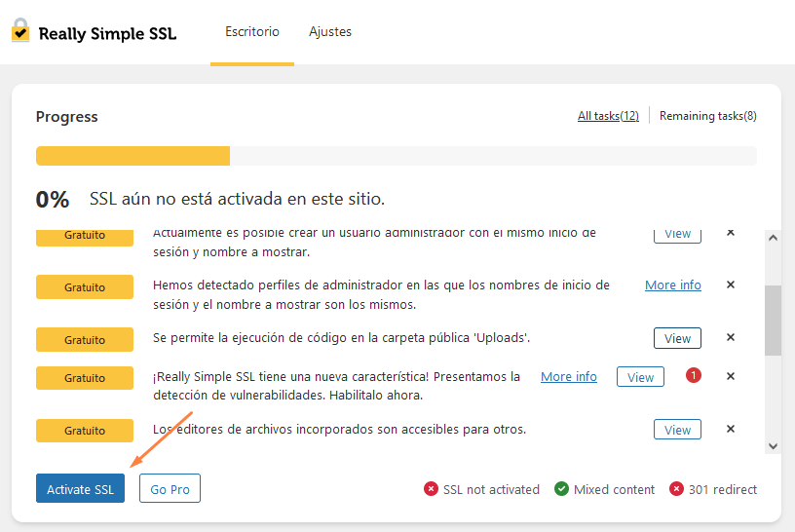
Task: Dismiss the administrator profiles detected notice
Action: coord(731,285)
